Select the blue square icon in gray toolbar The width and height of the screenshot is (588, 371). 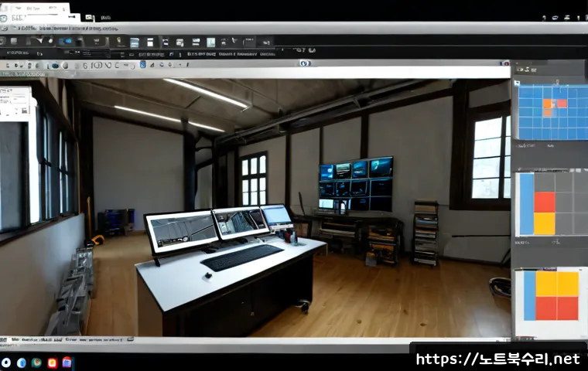coord(143,64)
